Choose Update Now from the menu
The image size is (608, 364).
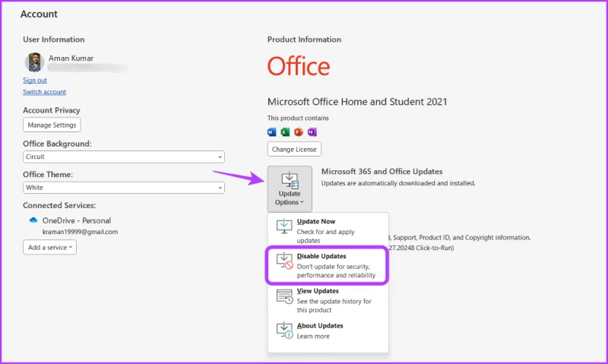point(328,231)
